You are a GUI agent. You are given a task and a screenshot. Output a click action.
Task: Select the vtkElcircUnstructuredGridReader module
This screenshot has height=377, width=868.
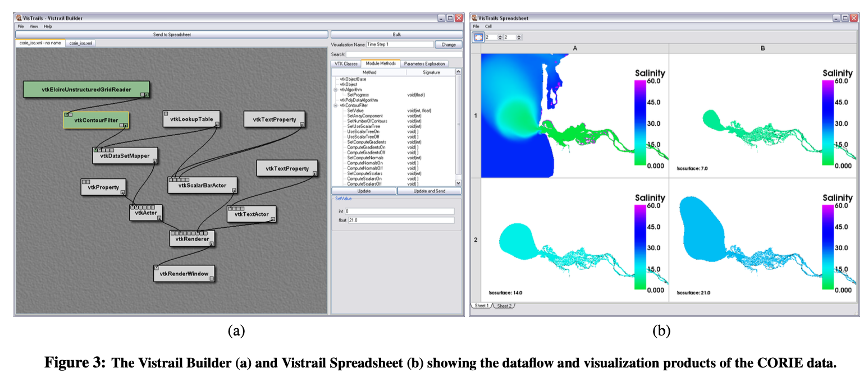87,89
